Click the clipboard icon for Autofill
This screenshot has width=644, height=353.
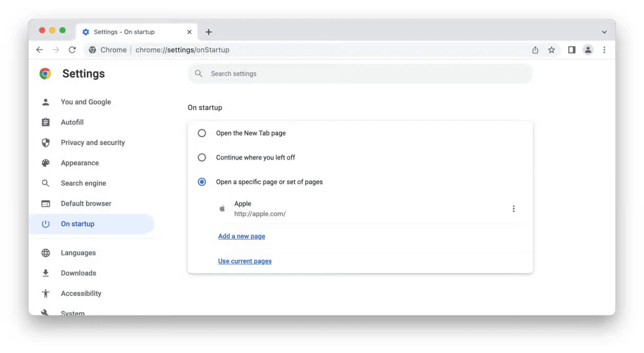(46, 122)
